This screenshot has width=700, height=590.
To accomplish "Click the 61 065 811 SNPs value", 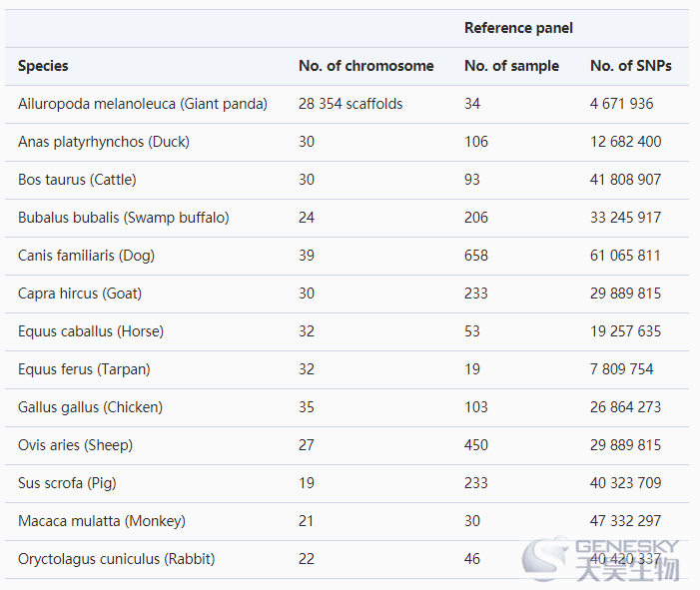I will click(625, 256).
